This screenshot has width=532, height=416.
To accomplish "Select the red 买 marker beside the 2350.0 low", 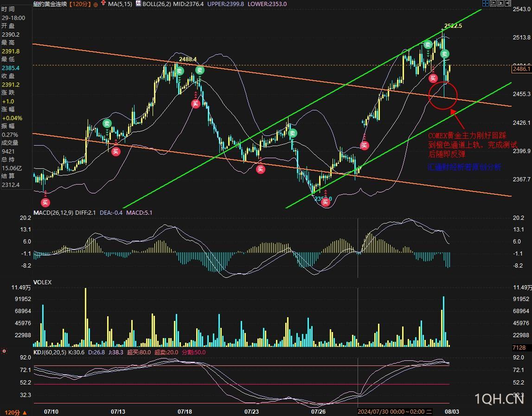I will [326, 202].
